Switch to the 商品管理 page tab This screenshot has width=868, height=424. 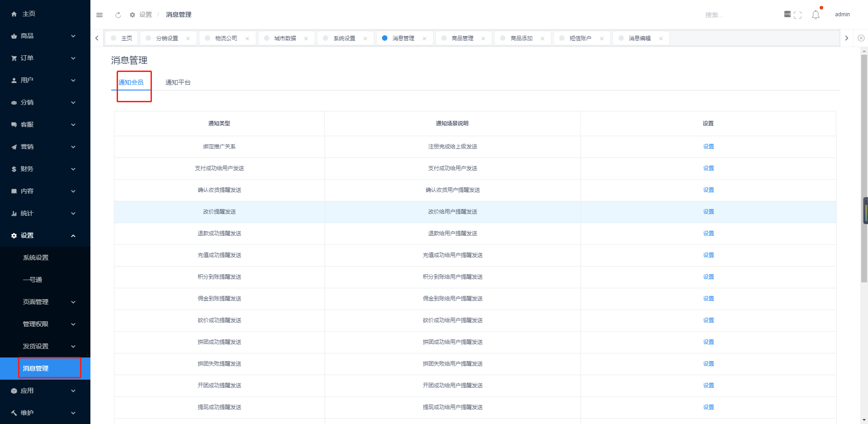(462, 38)
